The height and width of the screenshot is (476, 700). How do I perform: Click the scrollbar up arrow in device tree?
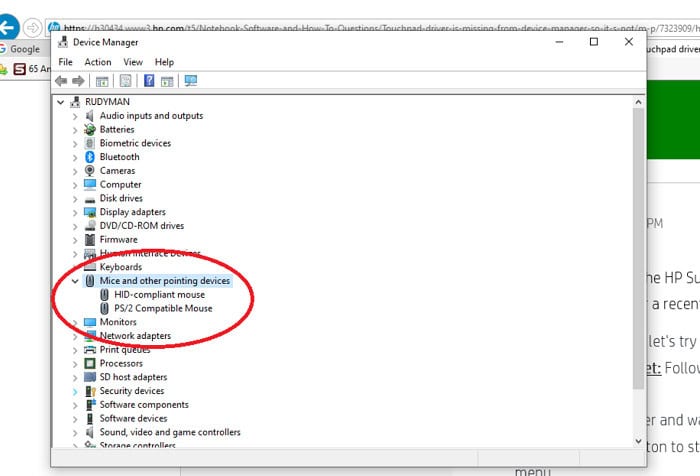[x=638, y=102]
